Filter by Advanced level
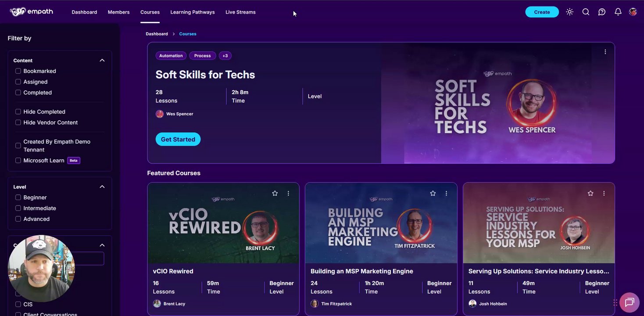Viewport: 644px width, 316px height. pos(18,219)
